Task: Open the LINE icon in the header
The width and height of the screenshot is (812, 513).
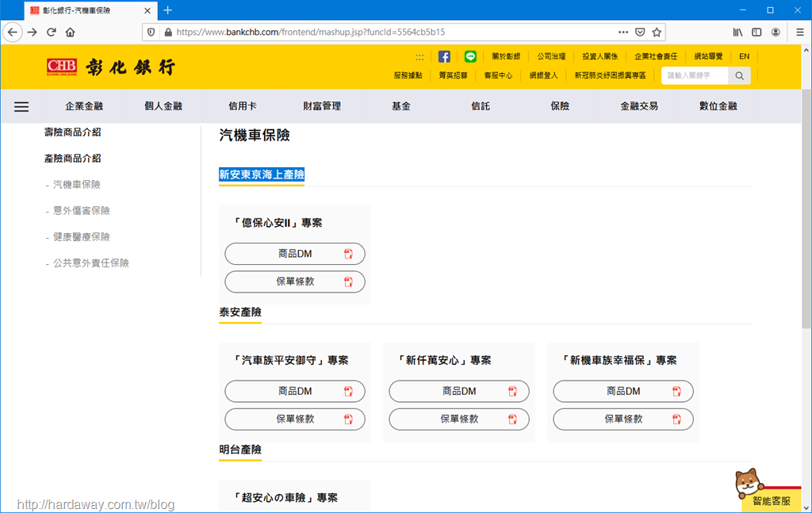Action: [470, 56]
